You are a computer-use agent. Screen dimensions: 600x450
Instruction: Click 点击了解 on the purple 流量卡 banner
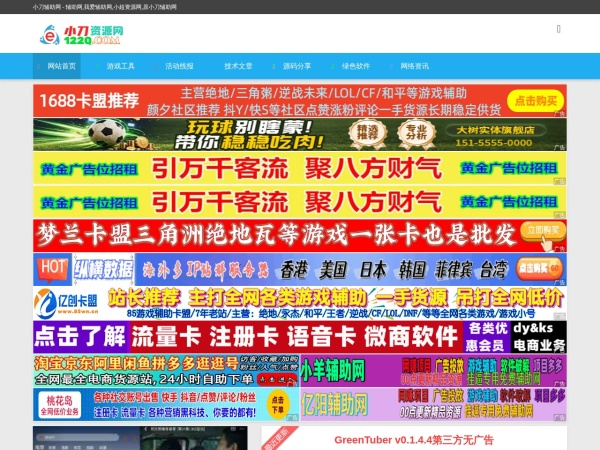(x=81, y=337)
